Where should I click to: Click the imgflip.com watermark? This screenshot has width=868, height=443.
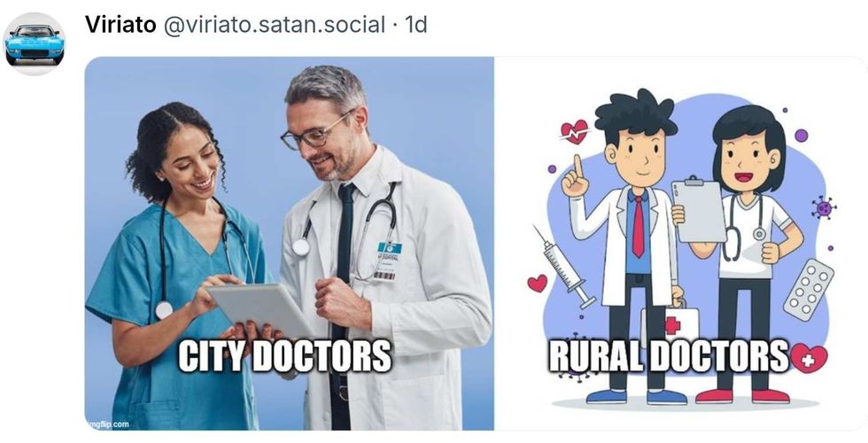(x=109, y=424)
